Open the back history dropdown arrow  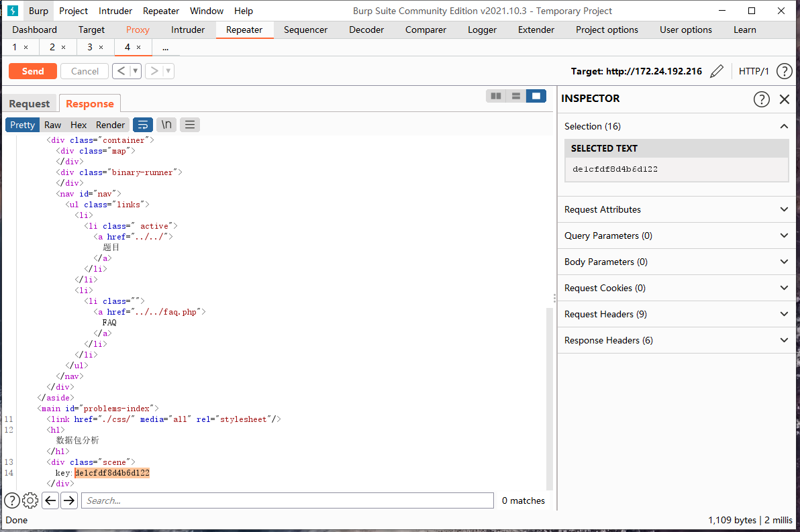click(x=136, y=71)
